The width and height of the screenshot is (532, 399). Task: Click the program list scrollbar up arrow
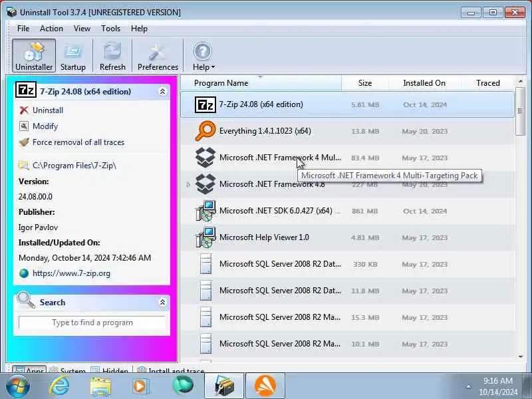point(521,81)
